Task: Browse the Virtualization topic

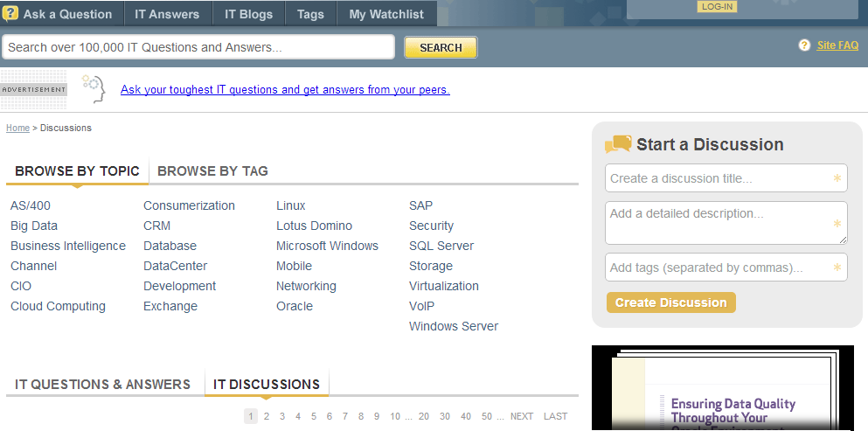Action: click(444, 286)
